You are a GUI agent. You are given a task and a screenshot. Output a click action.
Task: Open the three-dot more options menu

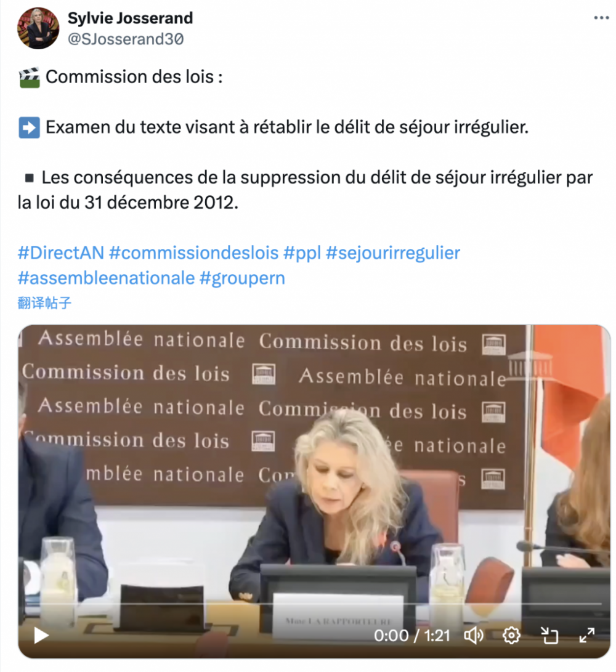pyautogui.click(x=601, y=18)
